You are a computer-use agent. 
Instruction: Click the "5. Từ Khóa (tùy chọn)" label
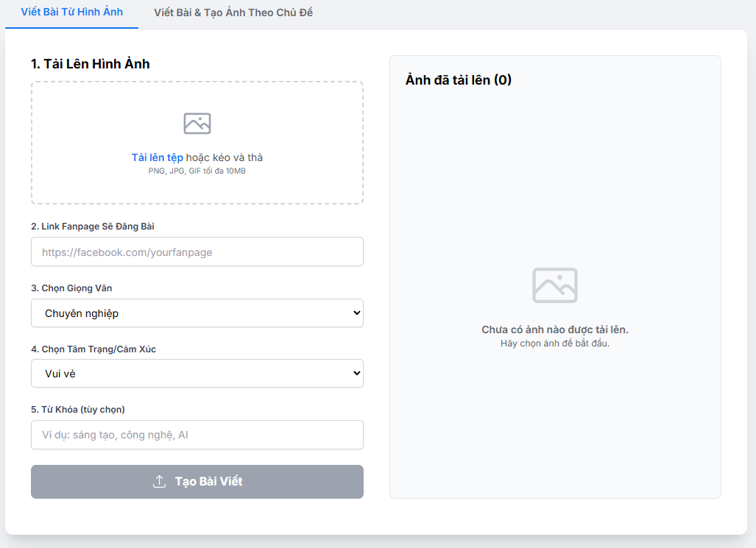78,409
